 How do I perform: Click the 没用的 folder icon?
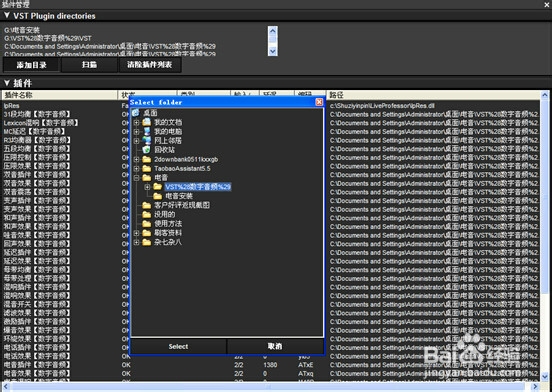tap(146, 214)
